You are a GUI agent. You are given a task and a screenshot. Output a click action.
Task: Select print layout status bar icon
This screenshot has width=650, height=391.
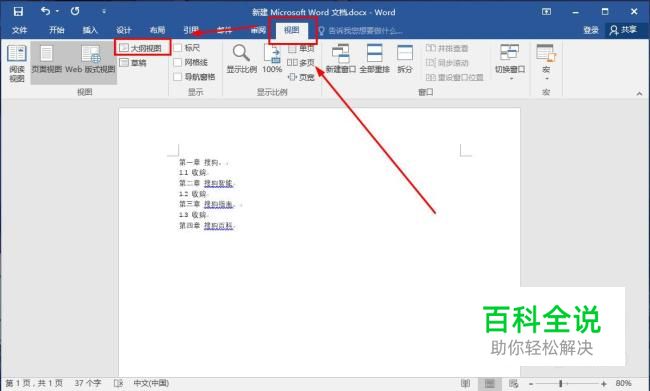(x=490, y=384)
